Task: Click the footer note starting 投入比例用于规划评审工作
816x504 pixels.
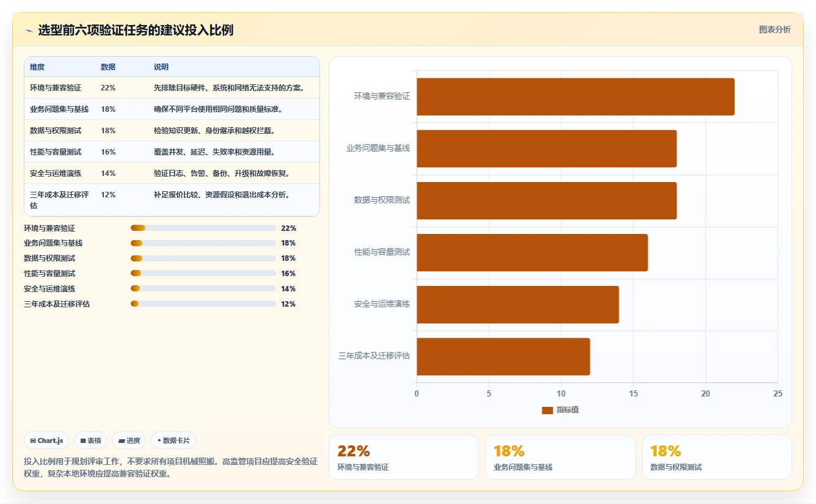Action: [170, 467]
